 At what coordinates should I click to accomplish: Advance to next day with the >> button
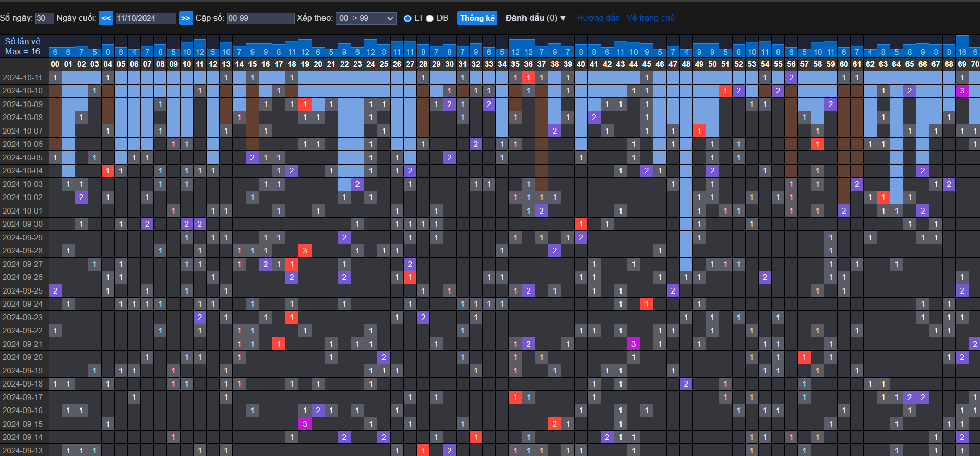tap(186, 18)
